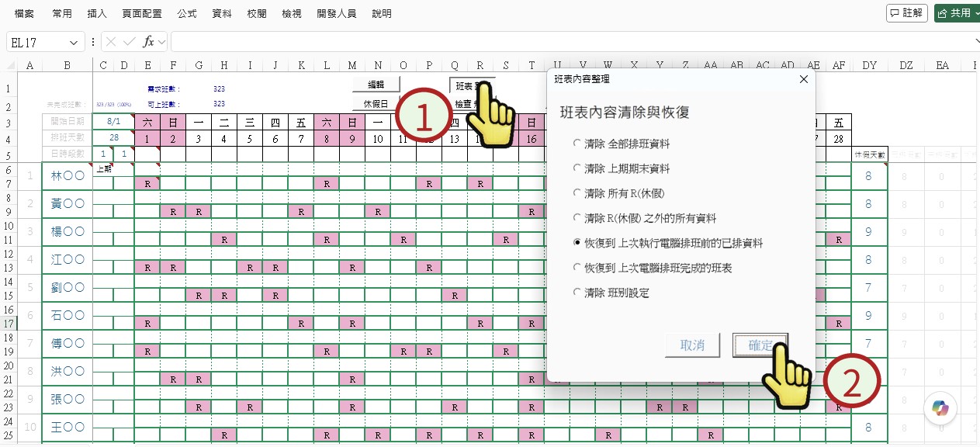Image resolution: width=980 pixels, height=447 pixels.
Task: Select the 傅〇〇 name cell
Action: (x=67, y=344)
